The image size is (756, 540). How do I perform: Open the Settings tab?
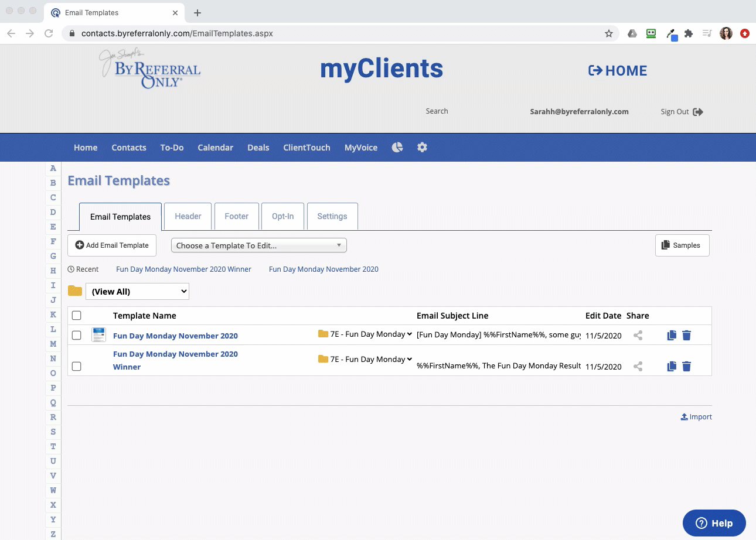pyautogui.click(x=332, y=216)
